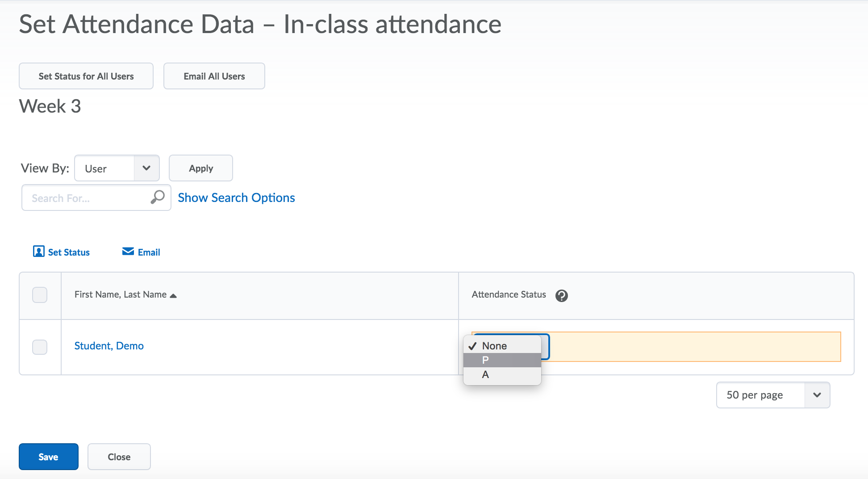The height and width of the screenshot is (479, 868).
Task: Open the View By User dropdown
Action: click(x=117, y=168)
